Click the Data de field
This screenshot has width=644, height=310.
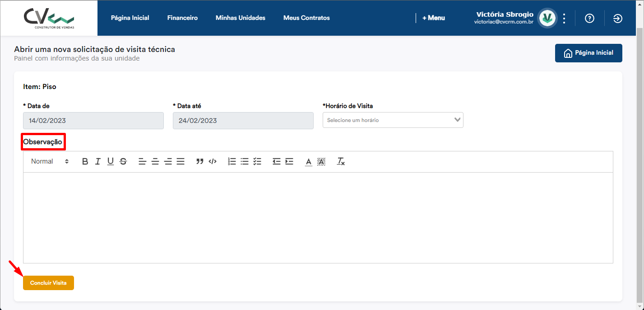pos(93,121)
